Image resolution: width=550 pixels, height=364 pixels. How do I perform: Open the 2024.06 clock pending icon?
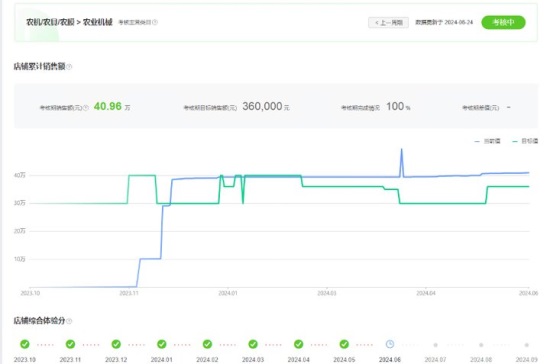pyautogui.click(x=390, y=344)
